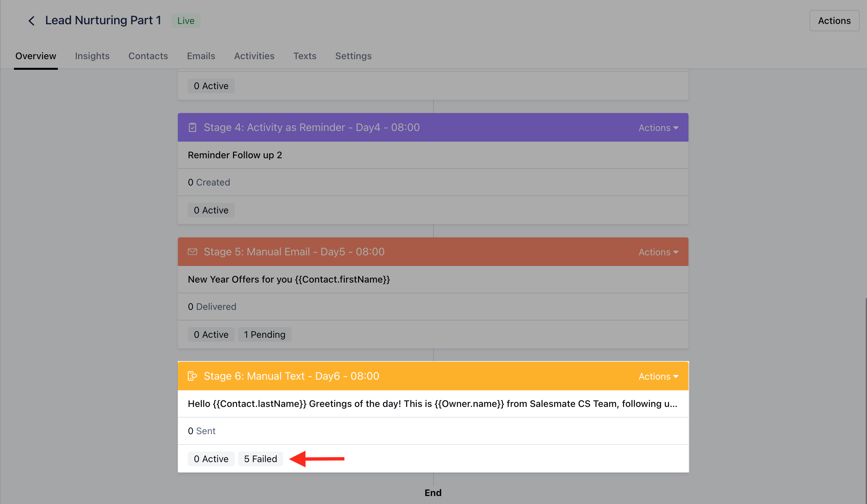
Task: Click the topmost 0 Active badge above Stage 4
Action: click(211, 86)
